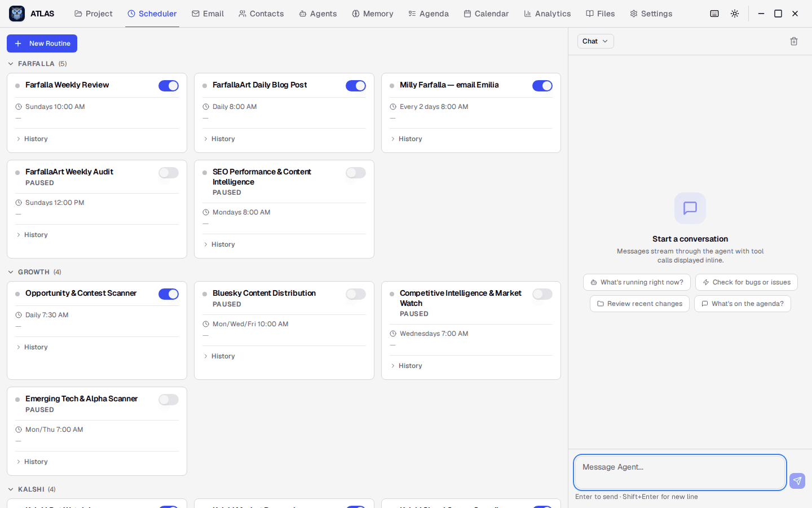The width and height of the screenshot is (812, 508).
Task: Expand History for Bluesky Content Distribution
Action: pos(219,356)
